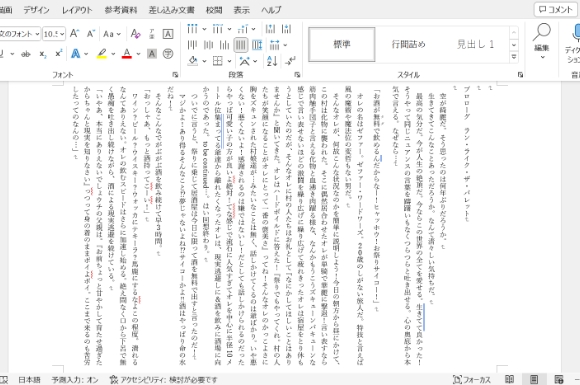Viewport: 580px width, 385px height.
Task: Select the 見出し 1 style
Action: [475, 44]
